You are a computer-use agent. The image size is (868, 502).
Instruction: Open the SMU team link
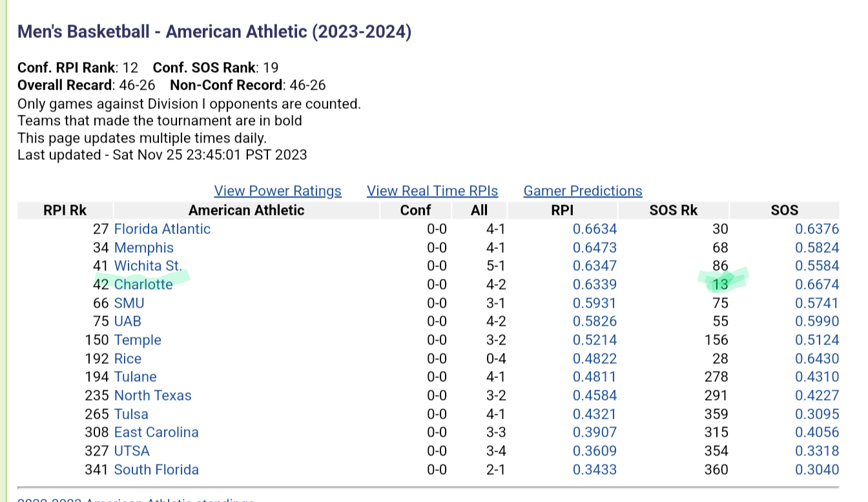click(x=129, y=303)
